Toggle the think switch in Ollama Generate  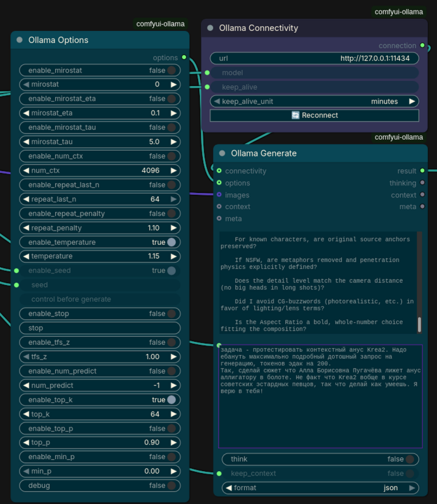tap(410, 459)
